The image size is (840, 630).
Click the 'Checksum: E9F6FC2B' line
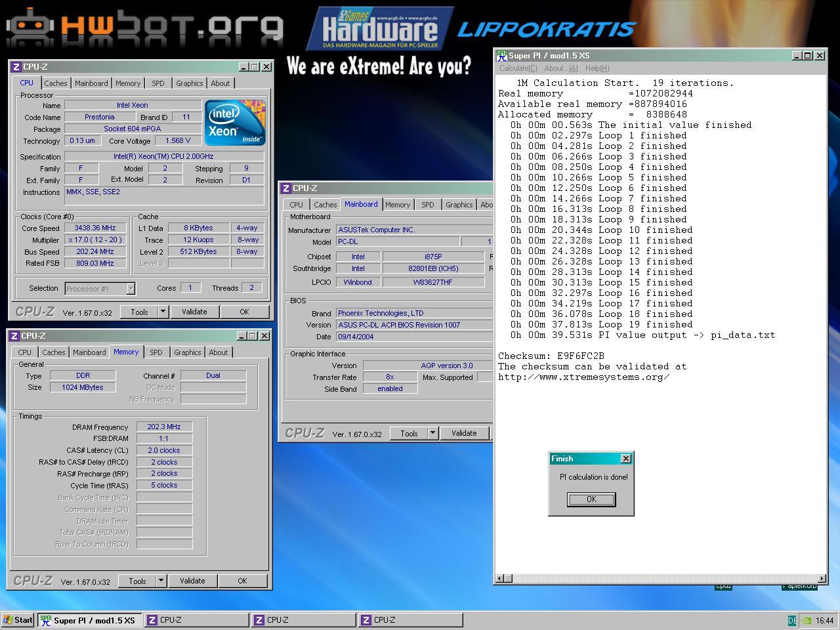pyautogui.click(x=551, y=356)
